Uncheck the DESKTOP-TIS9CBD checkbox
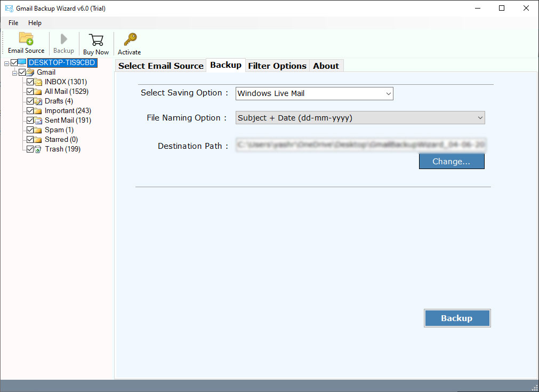Screen dimensions: 539x392 click(14, 62)
